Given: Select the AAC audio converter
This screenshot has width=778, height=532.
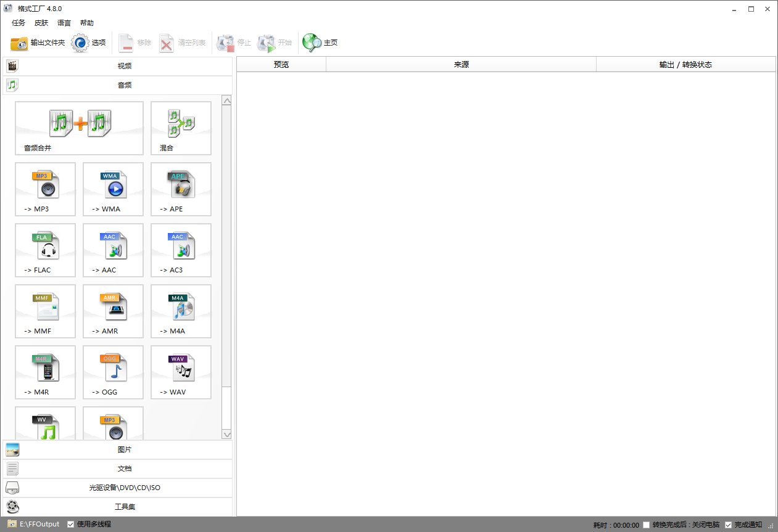Looking at the screenshot, I should [113, 250].
